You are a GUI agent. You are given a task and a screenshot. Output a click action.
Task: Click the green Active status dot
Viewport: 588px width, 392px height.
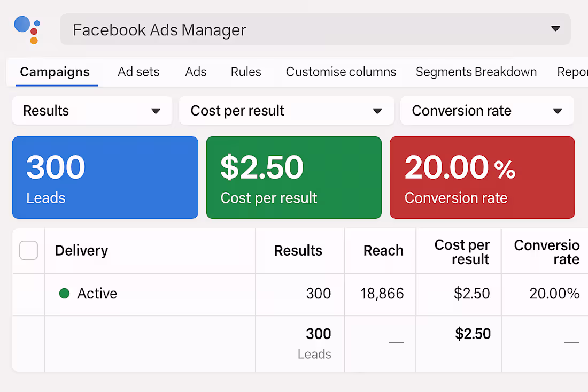point(65,294)
